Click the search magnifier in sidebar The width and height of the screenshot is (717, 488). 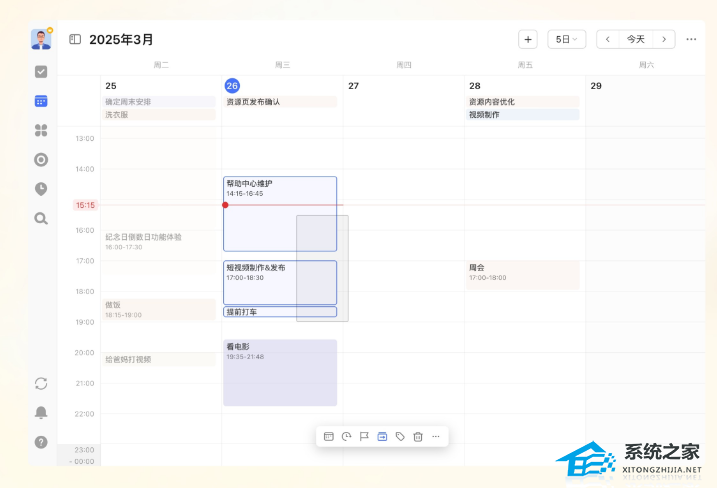41,218
